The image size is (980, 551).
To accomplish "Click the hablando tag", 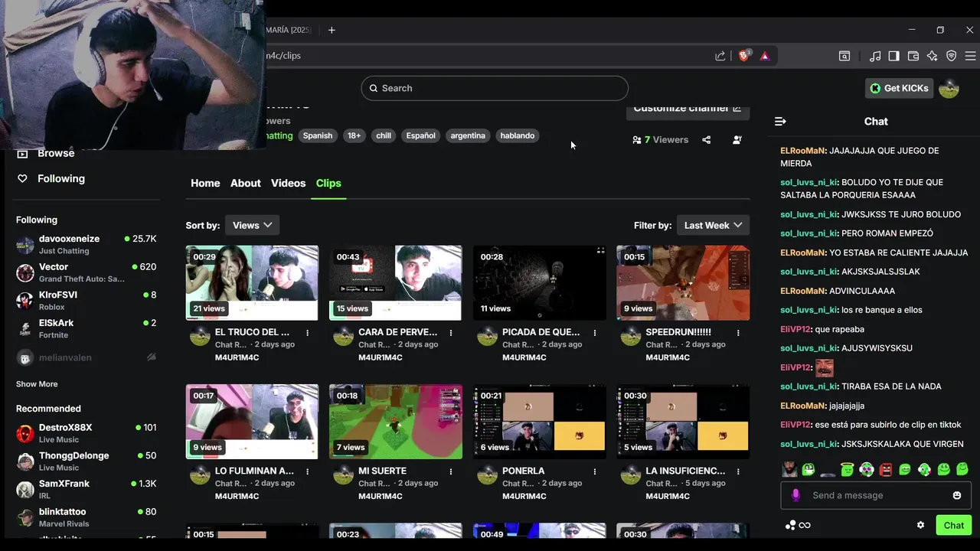I will tap(518, 135).
